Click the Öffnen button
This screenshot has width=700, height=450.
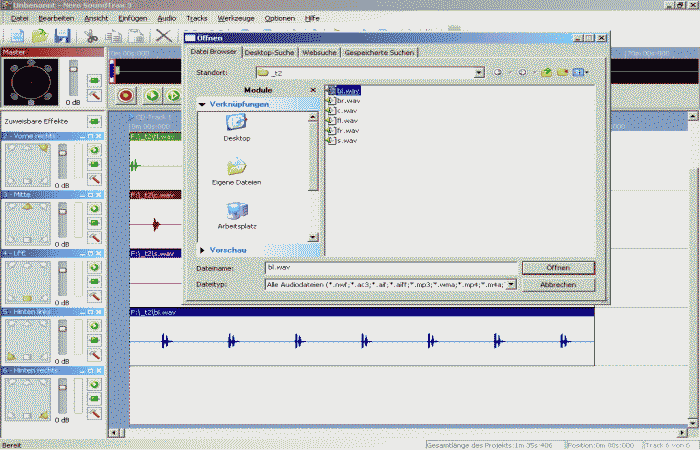click(558, 268)
